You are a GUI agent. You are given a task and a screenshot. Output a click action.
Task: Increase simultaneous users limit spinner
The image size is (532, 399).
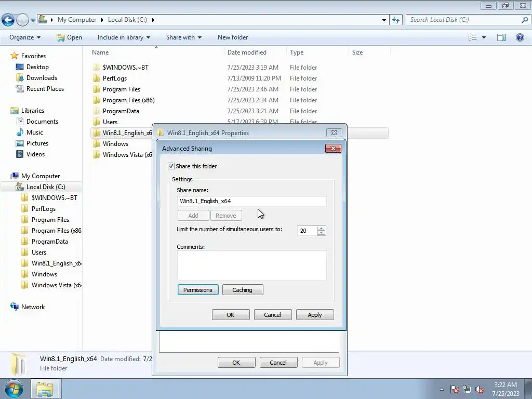coord(321,229)
